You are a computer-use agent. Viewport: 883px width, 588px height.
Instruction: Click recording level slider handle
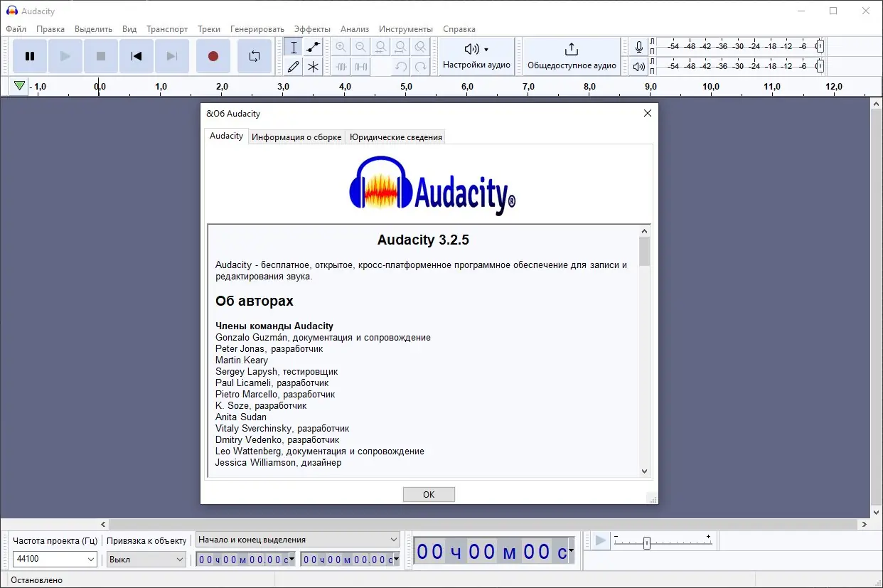(x=820, y=46)
